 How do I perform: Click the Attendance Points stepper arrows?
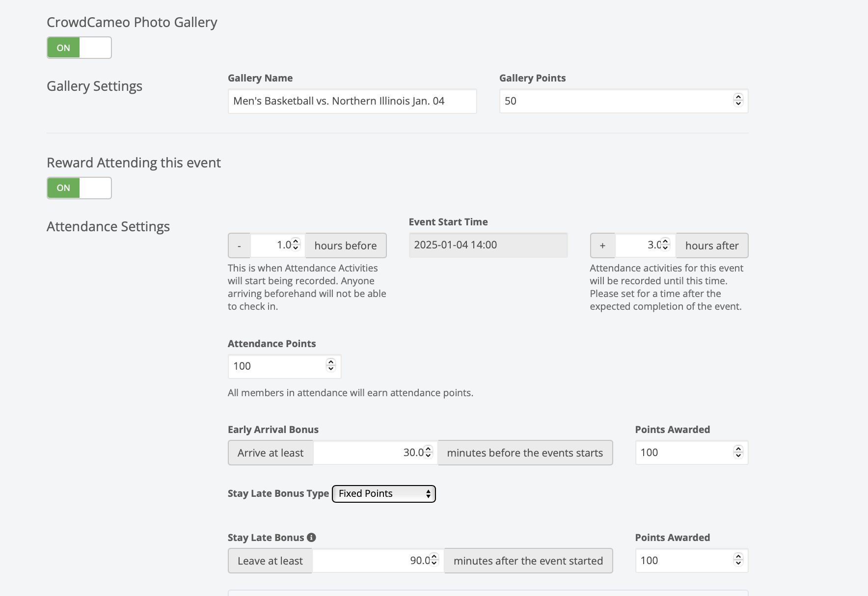tap(331, 365)
